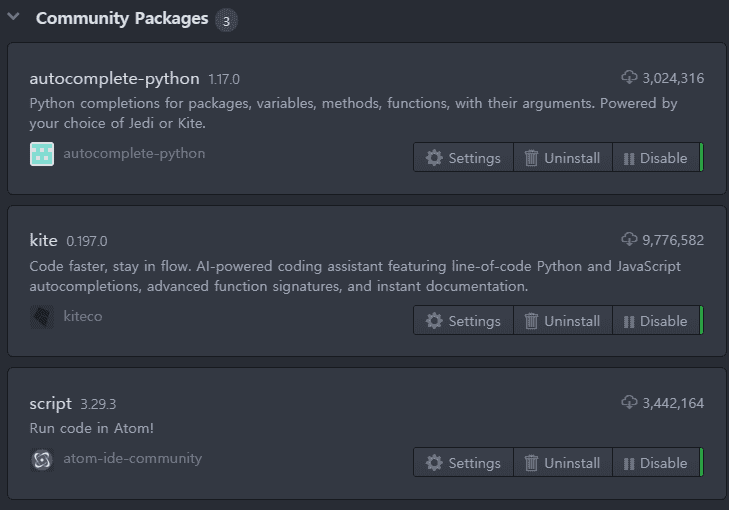Screen dimensions: 729x510
Task: Click the kiteco author avatar icon
Action: pos(42,317)
